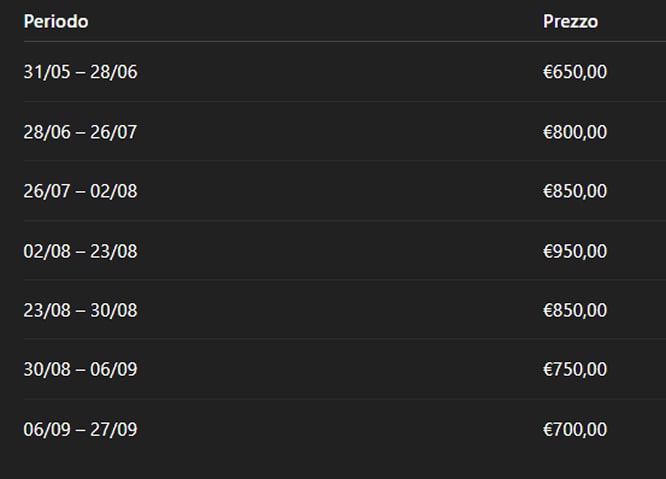
Task: Select the 26/07 – 02/08 period cell
Action: (80, 191)
